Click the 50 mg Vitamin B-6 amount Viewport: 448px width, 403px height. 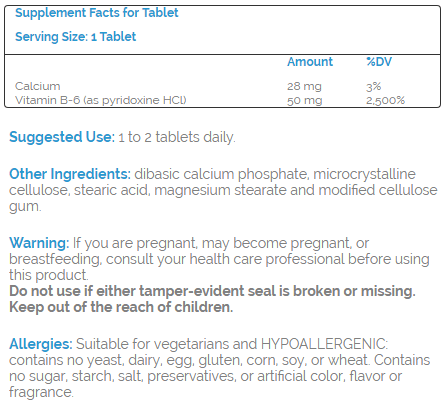305,100
